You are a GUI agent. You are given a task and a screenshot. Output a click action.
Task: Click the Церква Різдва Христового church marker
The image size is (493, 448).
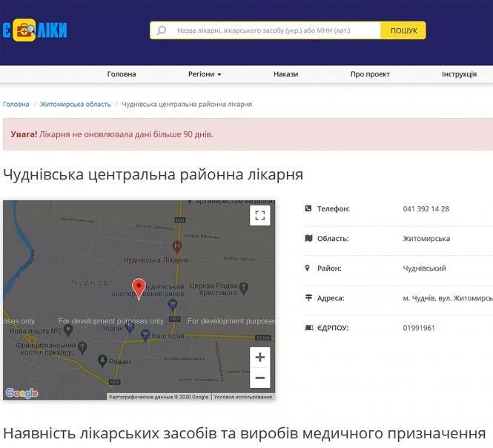(244, 288)
